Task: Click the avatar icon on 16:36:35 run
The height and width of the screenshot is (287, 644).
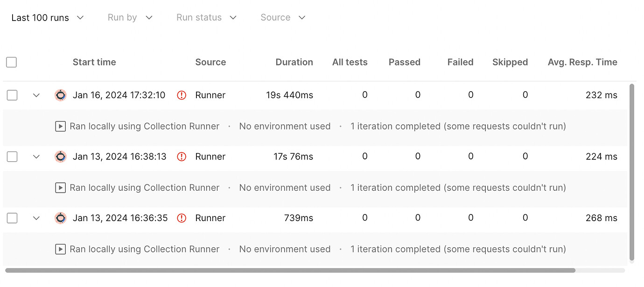Action: click(60, 218)
